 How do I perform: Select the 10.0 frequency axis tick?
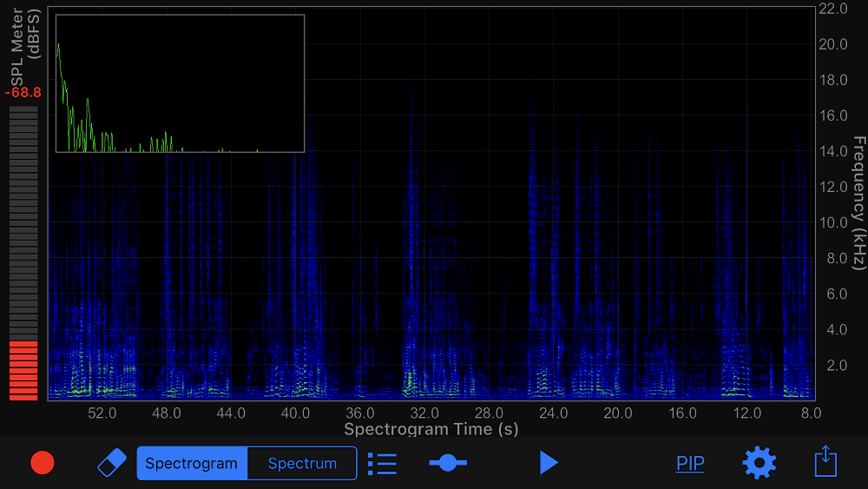tap(833, 222)
